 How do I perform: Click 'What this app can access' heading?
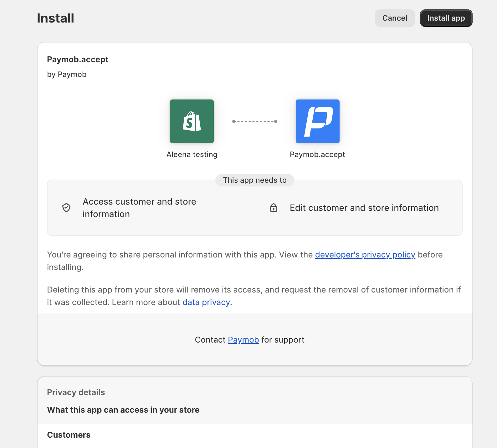pyautogui.click(x=123, y=410)
